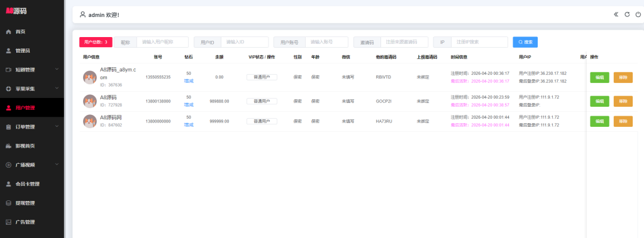Focus the 用户账号 input field
Viewport: 644px width, 238px height.
326,42
